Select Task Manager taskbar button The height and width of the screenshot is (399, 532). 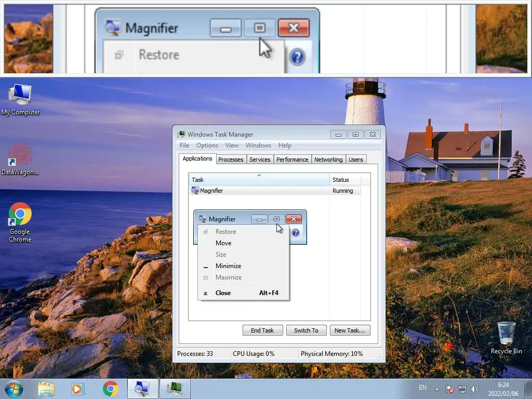click(175, 389)
